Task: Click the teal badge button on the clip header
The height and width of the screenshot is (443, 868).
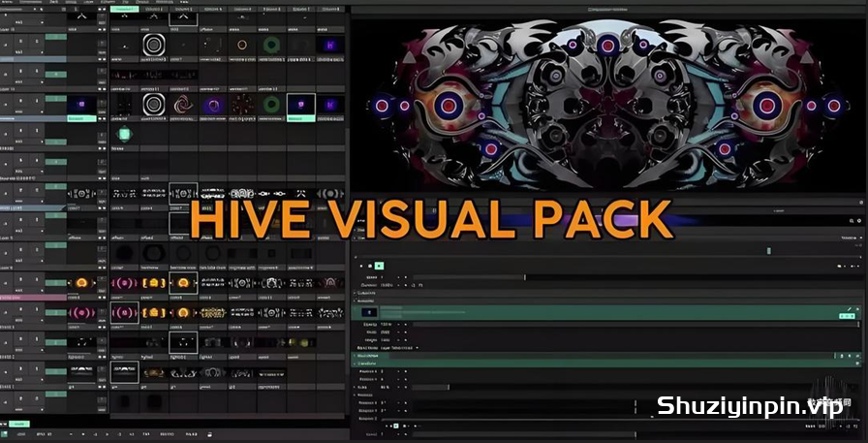Action: tap(847, 316)
